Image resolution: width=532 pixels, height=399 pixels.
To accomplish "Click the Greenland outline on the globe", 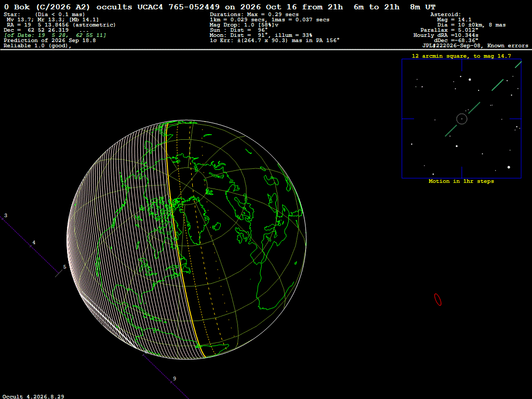I will [195, 220].
